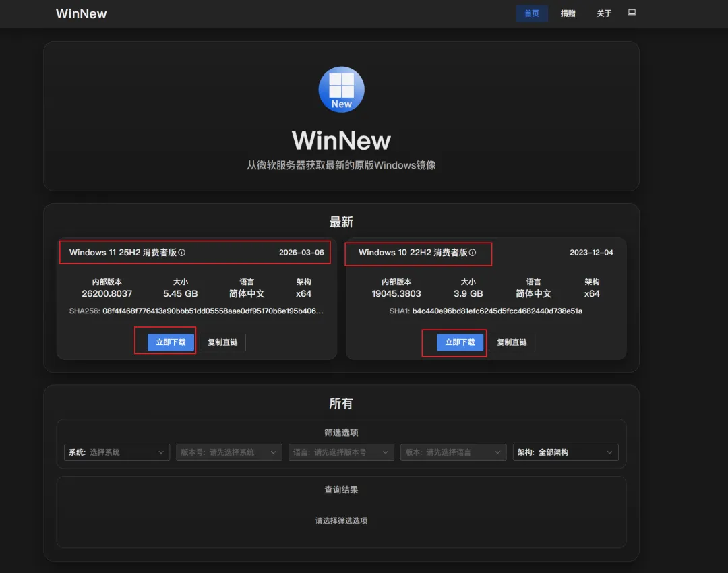Click the date 2026-03-06
728x573 pixels.
click(x=301, y=253)
